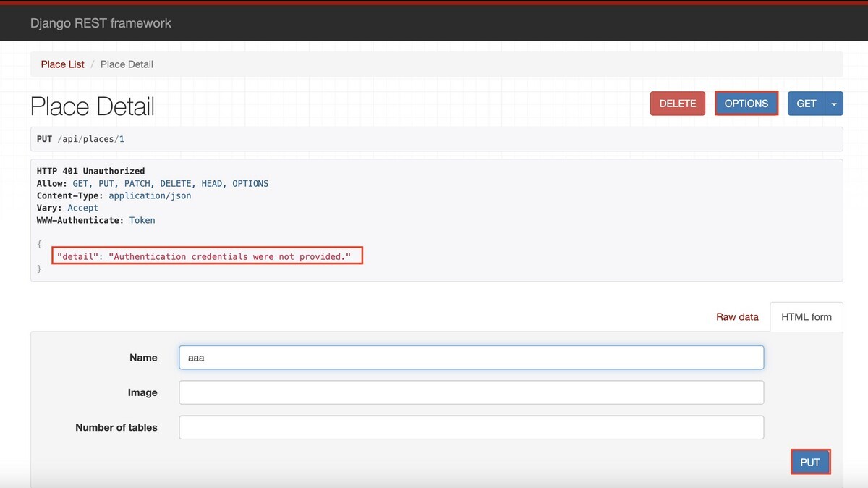Image resolution: width=868 pixels, height=488 pixels.
Task: Click the WWW-Authenticate Token value
Action: (142, 220)
